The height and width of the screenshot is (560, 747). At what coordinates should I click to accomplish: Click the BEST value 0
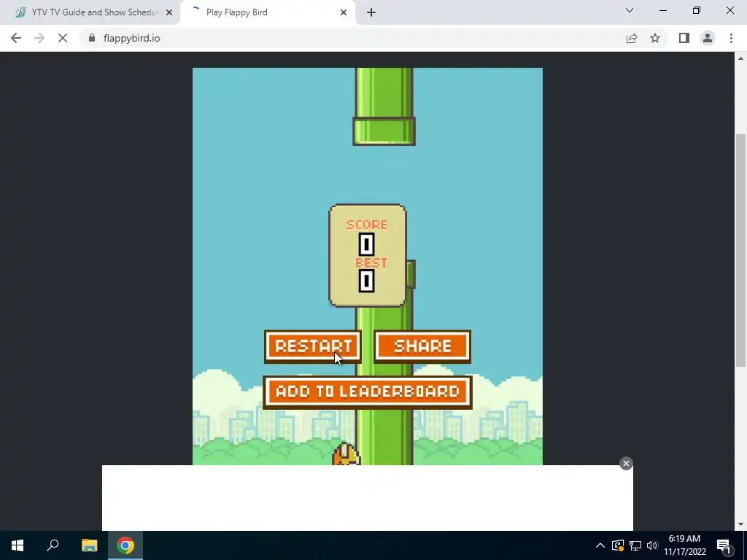[366, 281]
